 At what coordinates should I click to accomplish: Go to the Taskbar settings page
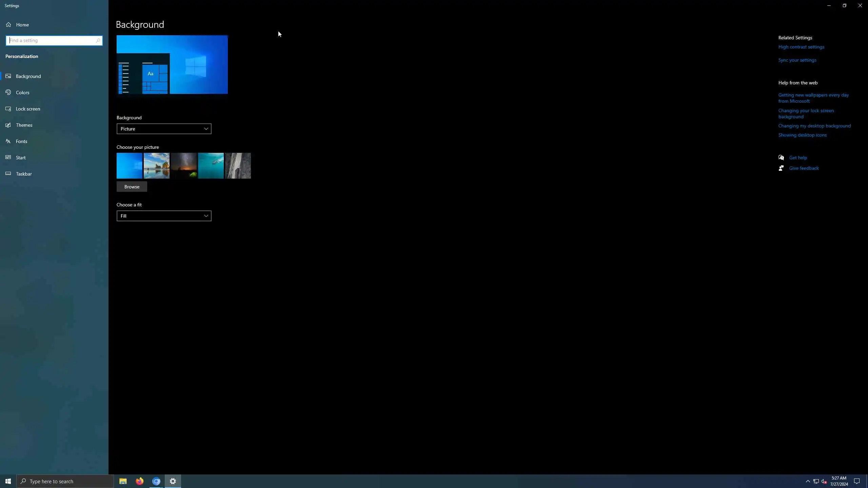click(24, 174)
